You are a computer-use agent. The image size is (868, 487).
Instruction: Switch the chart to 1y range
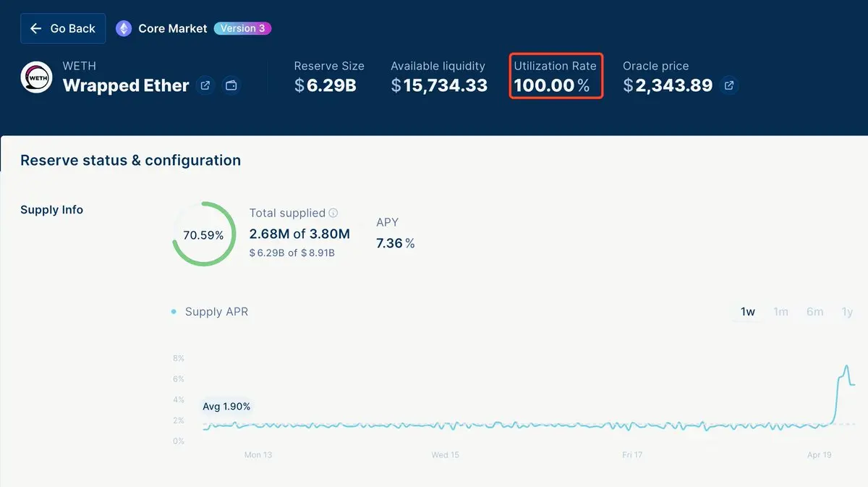[x=847, y=312]
